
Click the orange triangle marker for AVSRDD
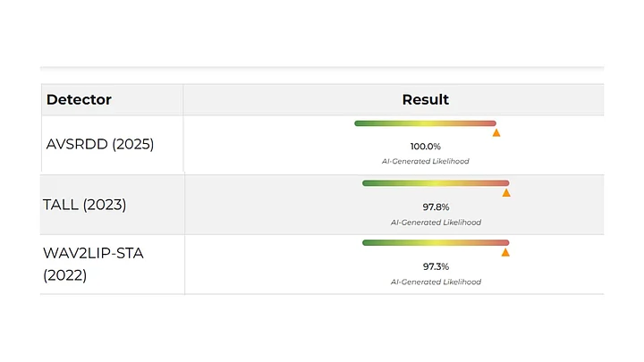[x=496, y=133]
